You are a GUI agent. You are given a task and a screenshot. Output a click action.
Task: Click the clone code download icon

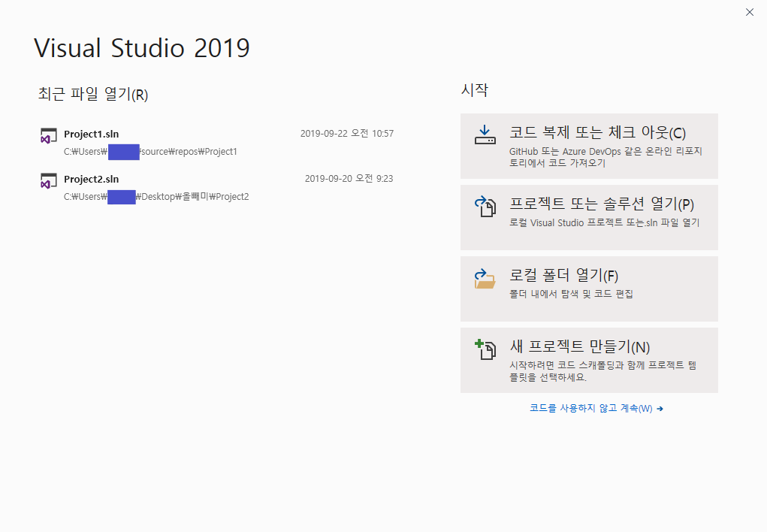click(x=485, y=135)
